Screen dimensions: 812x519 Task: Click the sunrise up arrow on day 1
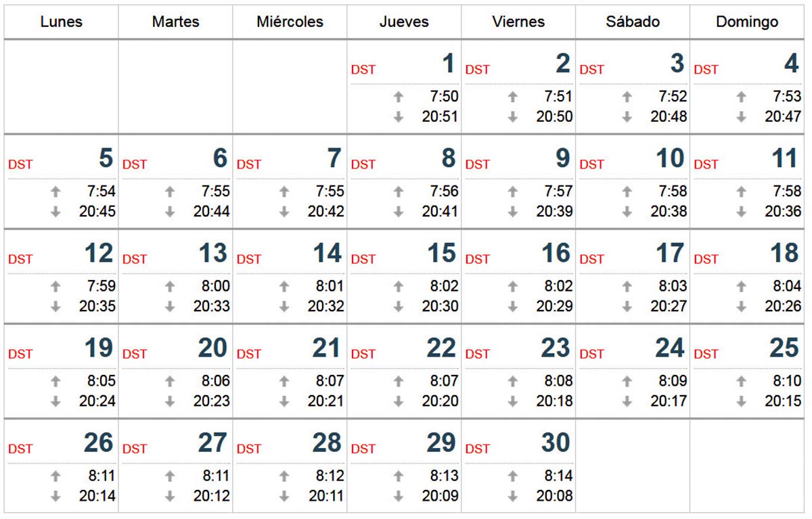tap(399, 97)
